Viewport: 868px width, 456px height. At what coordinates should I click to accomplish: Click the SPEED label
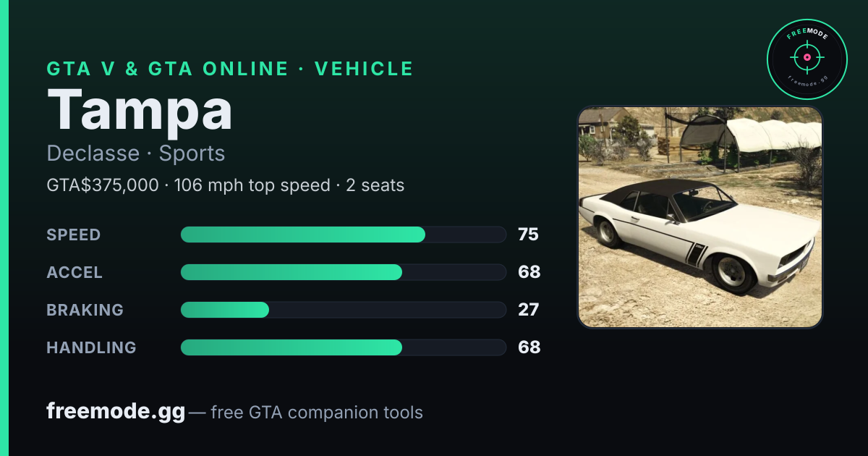click(74, 235)
